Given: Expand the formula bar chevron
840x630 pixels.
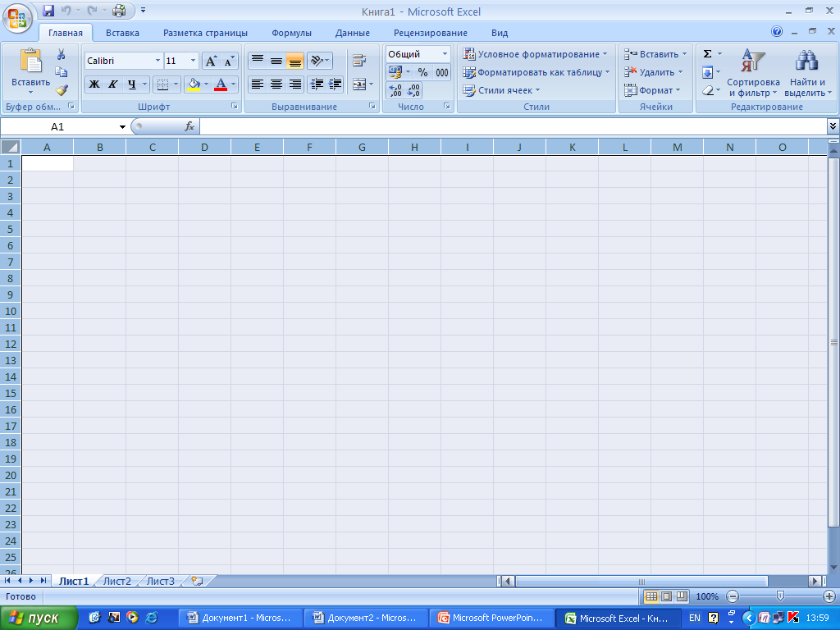Looking at the screenshot, I should tap(833, 126).
